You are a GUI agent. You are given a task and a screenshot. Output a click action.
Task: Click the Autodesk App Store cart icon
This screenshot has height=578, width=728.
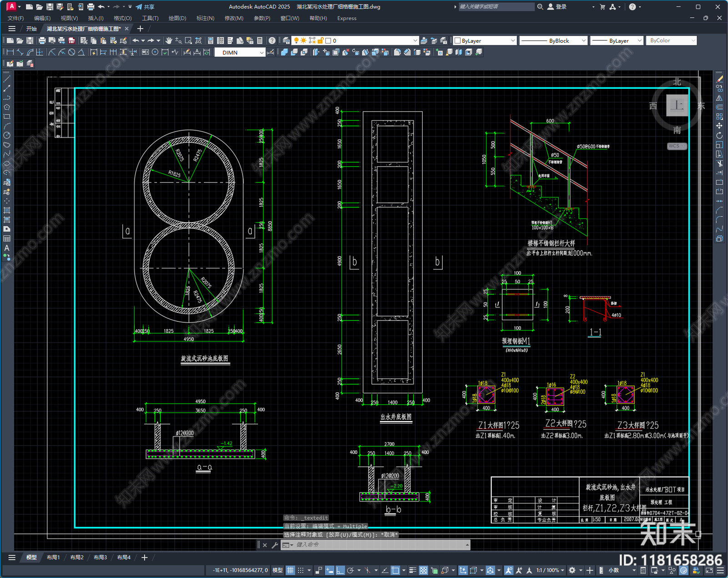pyautogui.click(x=602, y=7)
